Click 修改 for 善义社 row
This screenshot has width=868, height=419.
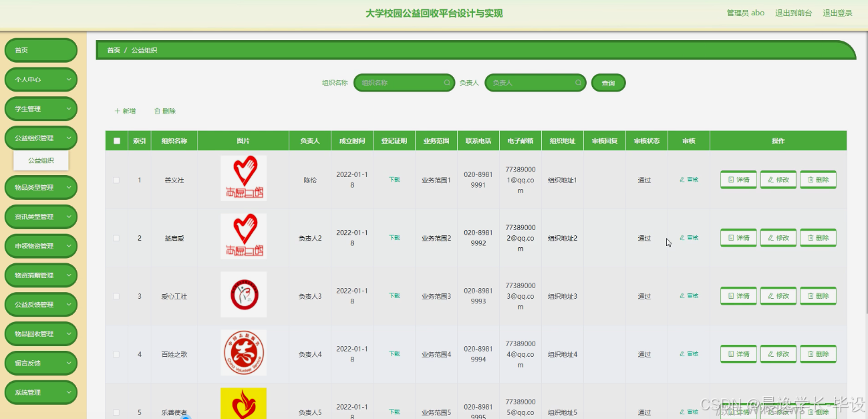click(x=778, y=180)
